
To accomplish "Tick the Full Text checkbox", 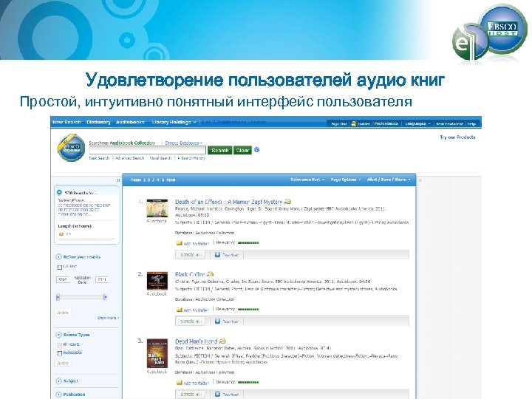I will coord(60,267).
